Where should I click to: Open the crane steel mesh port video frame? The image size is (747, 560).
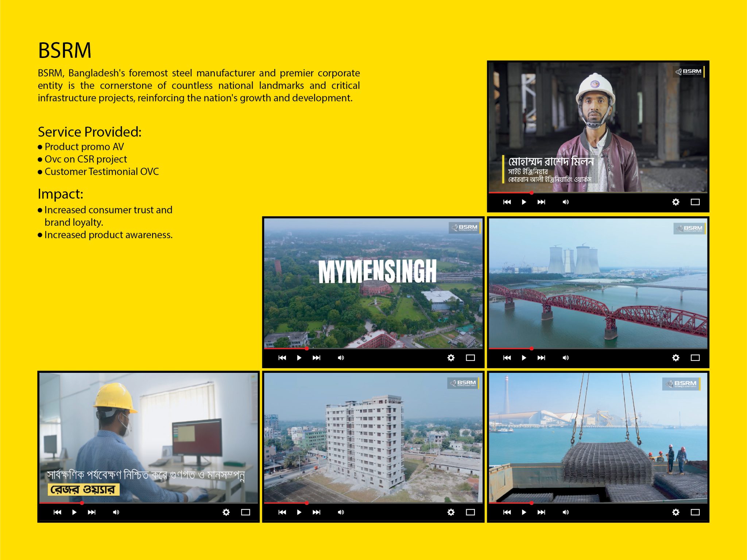click(x=598, y=437)
